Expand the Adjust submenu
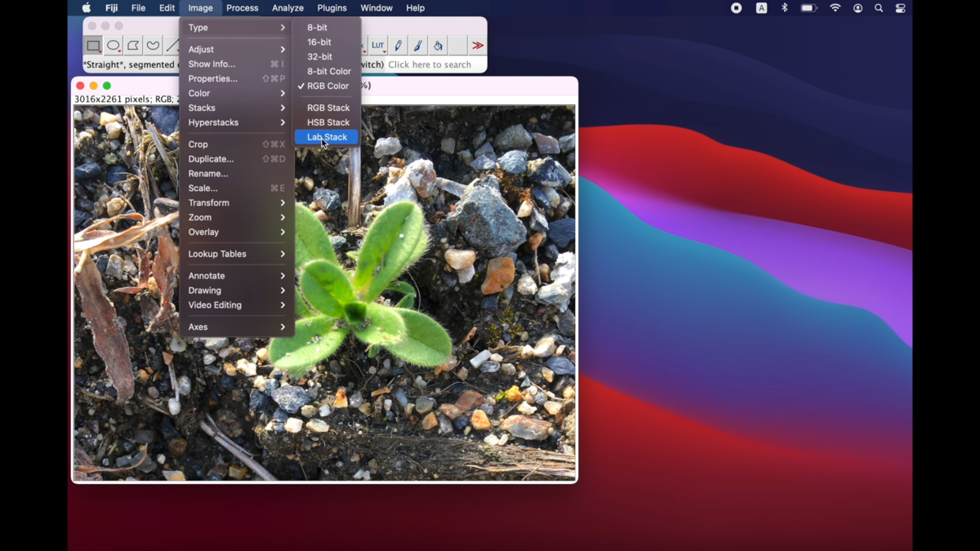 [237, 50]
